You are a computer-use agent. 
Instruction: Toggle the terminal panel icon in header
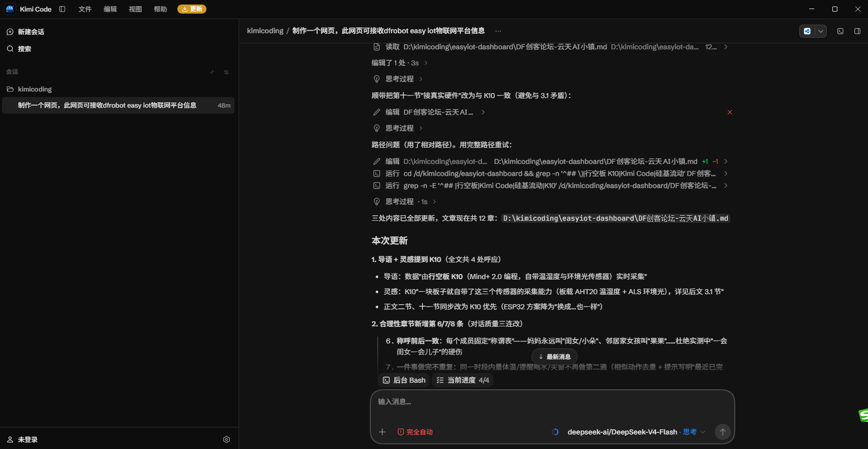pos(840,31)
